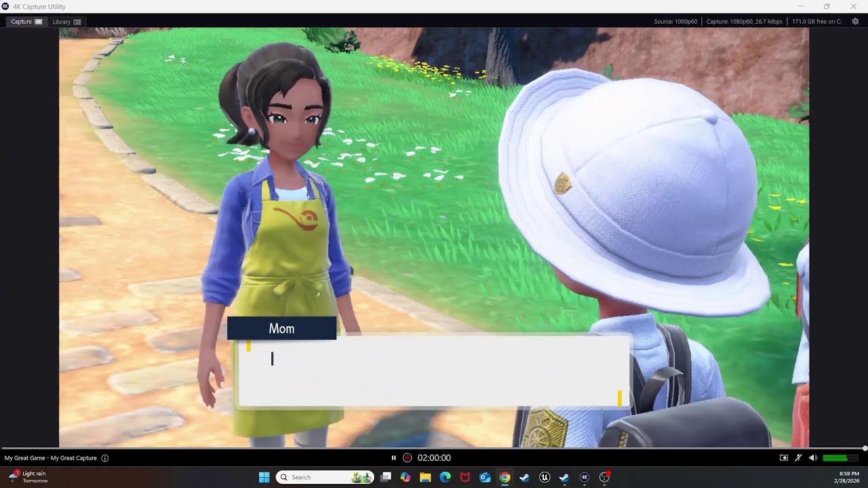This screenshot has height=488, width=868.
Task: Click the 4K Capture Utility title bar logo
Action: (5, 6)
